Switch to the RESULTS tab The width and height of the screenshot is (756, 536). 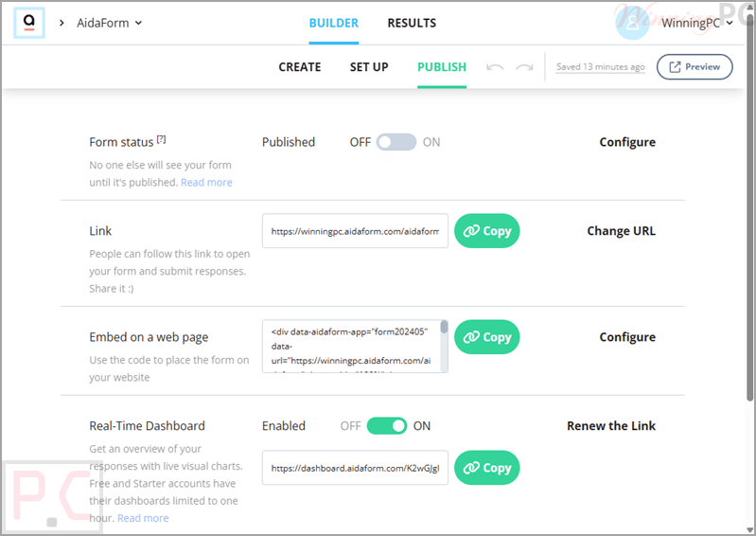412,23
